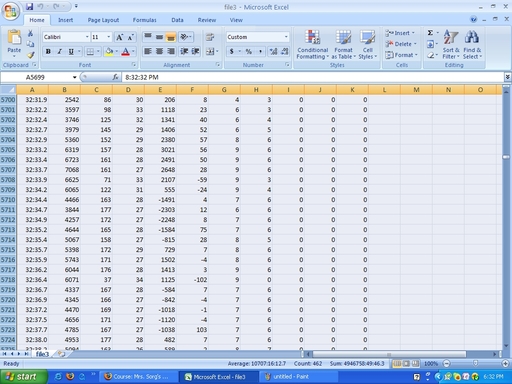The image size is (512, 384).
Task: Click the AutoSum sigma icon
Action: click(x=430, y=33)
